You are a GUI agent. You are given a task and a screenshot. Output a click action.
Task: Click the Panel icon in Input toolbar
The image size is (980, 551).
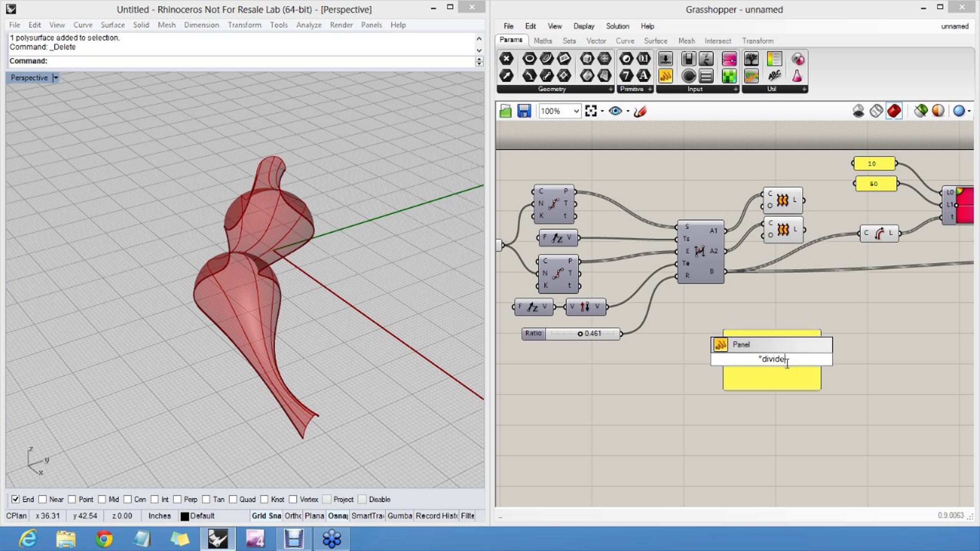click(666, 76)
